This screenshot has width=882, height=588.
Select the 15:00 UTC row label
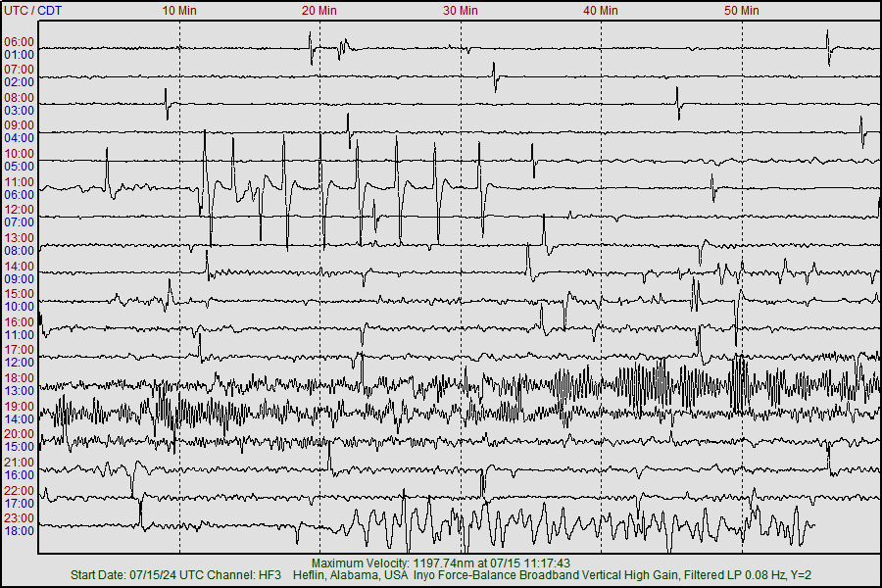[20, 294]
